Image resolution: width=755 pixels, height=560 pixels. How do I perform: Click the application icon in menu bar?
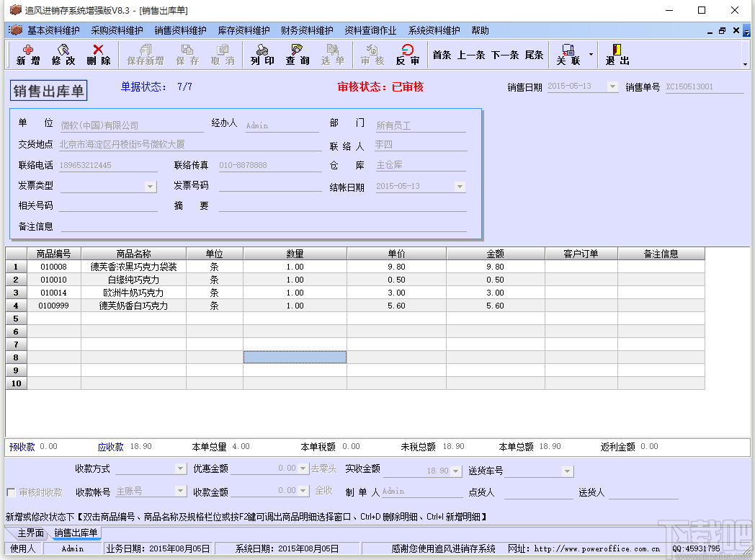tap(15, 30)
